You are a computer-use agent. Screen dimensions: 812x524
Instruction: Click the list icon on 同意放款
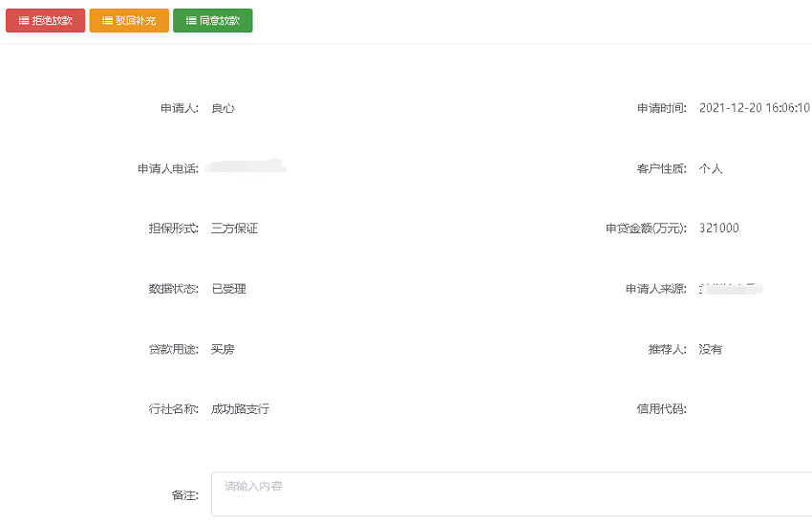pos(191,21)
